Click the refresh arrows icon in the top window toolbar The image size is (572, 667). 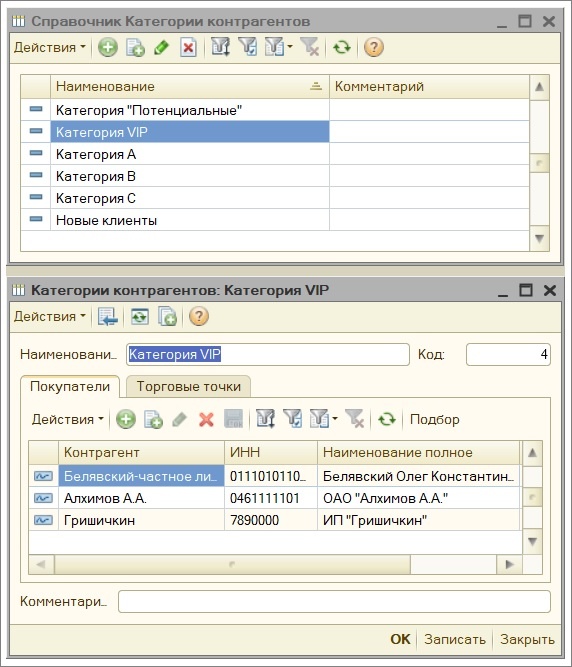click(342, 47)
